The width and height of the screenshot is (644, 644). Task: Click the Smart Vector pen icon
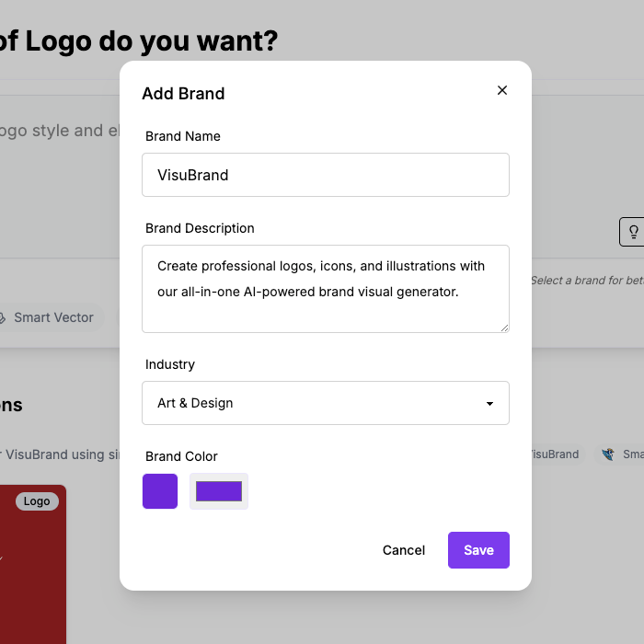5,317
